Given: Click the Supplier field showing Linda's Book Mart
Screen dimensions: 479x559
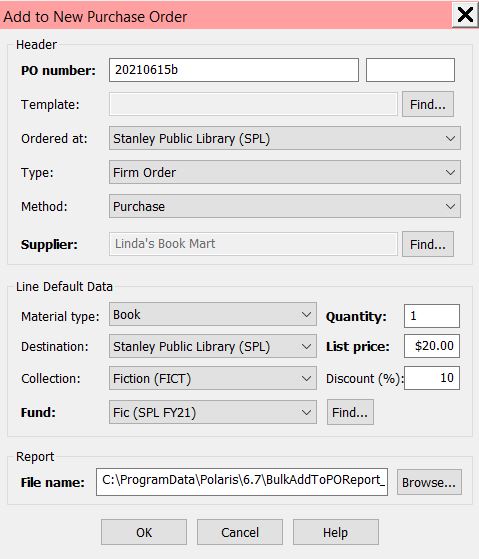Looking at the screenshot, I should pyautogui.click(x=253, y=244).
